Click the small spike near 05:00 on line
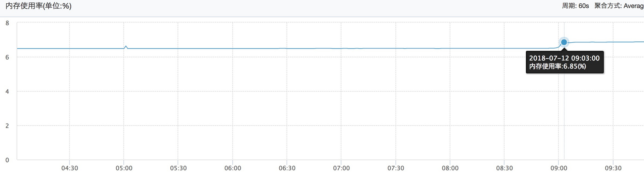The width and height of the screenshot is (644, 174). 126,46
